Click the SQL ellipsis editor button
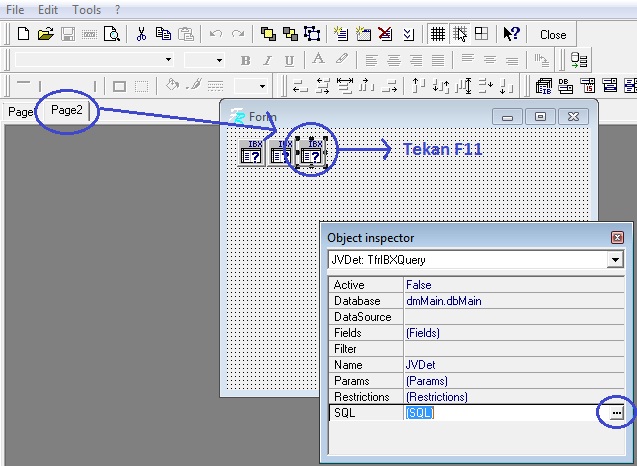The height and width of the screenshot is (466, 637). pyautogui.click(x=616, y=413)
